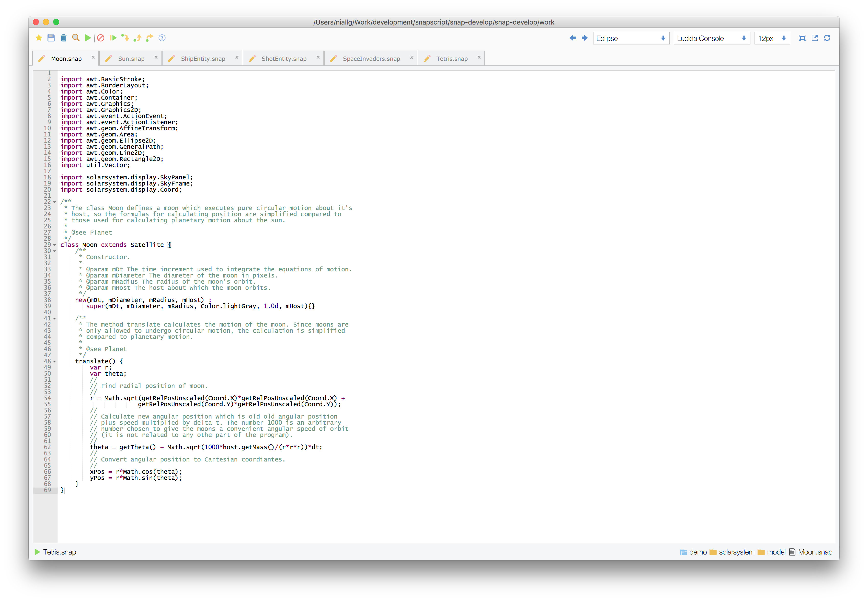Click the step-forward debug icon
The height and width of the screenshot is (601, 868).
pos(113,38)
